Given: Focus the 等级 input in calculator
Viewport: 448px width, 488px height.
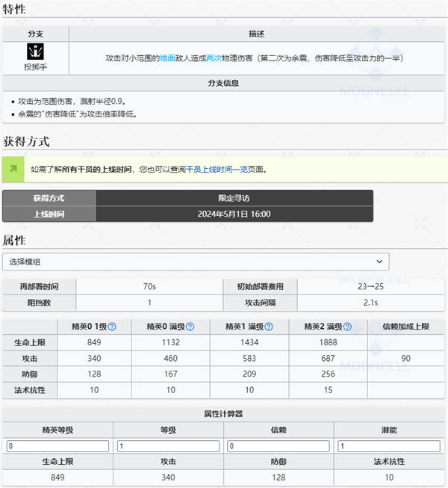Looking at the screenshot, I should click(x=169, y=446).
